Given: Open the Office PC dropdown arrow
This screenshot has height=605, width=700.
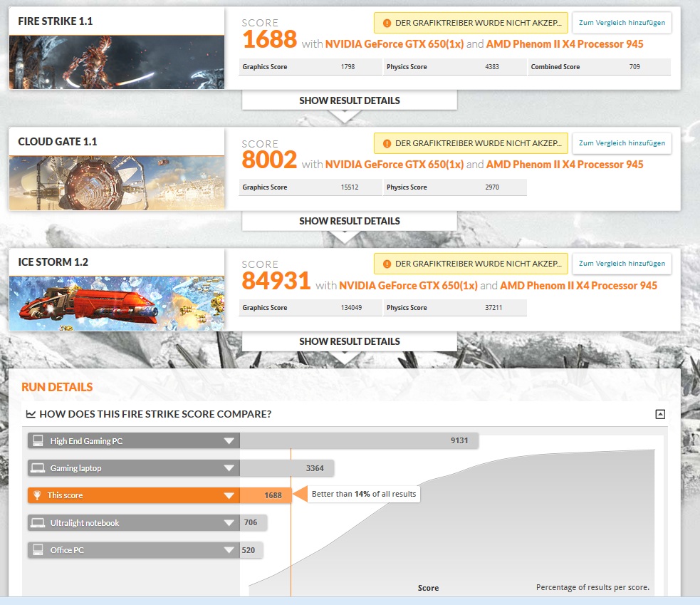Looking at the screenshot, I should [x=229, y=550].
